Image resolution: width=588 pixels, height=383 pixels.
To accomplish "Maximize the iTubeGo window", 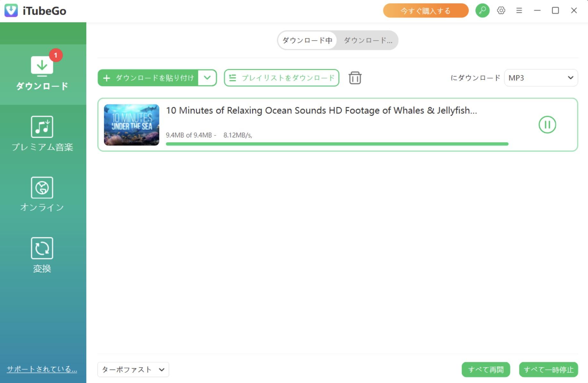I will pyautogui.click(x=555, y=11).
